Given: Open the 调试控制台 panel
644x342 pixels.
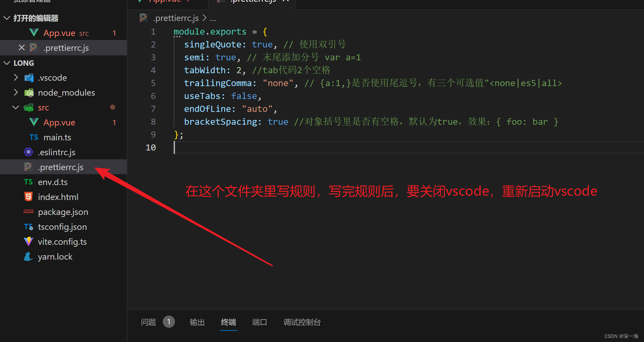Looking at the screenshot, I should coord(301,322).
